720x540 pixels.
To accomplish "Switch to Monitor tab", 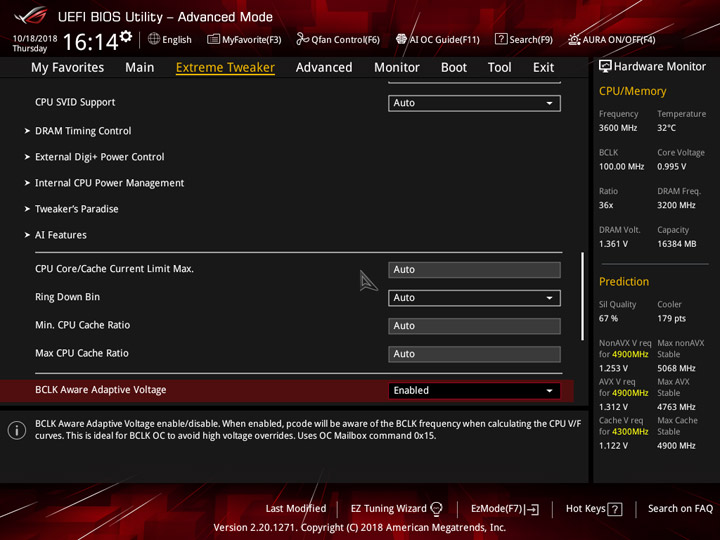I will (x=397, y=68).
